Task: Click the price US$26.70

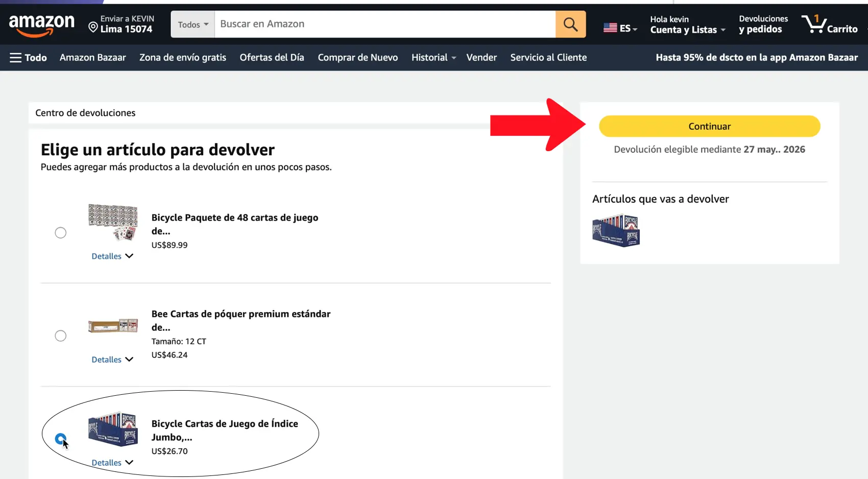Action: (x=170, y=451)
